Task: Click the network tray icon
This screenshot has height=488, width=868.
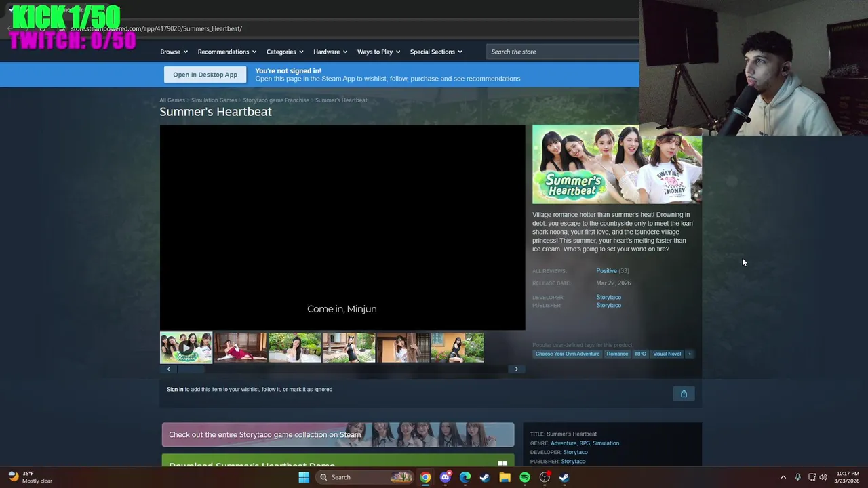Action: pos(812,477)
